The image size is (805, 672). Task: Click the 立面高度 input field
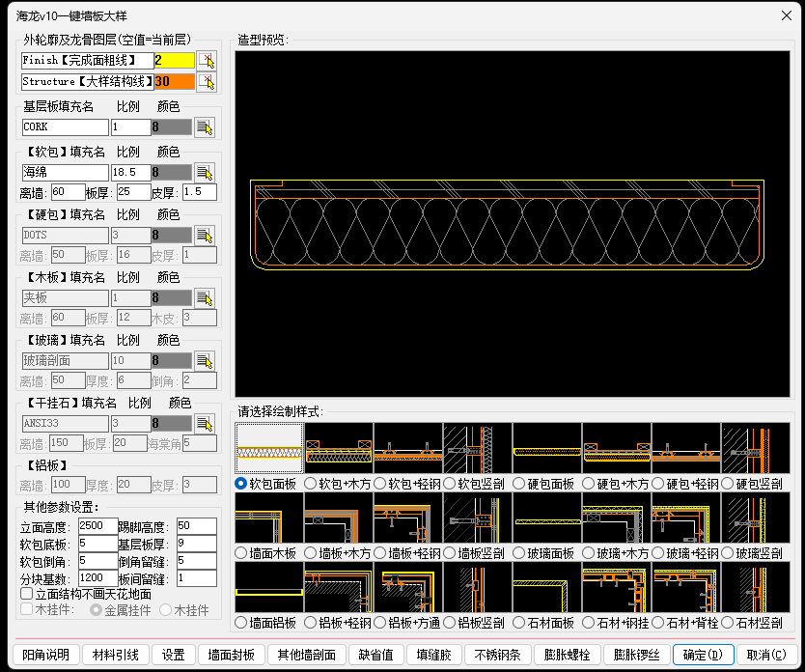click(97, 526)
